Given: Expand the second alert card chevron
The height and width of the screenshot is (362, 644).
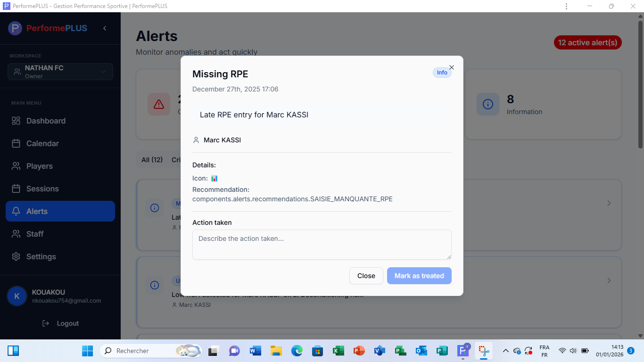Looking at the screenshot, I should coord(609,280).
